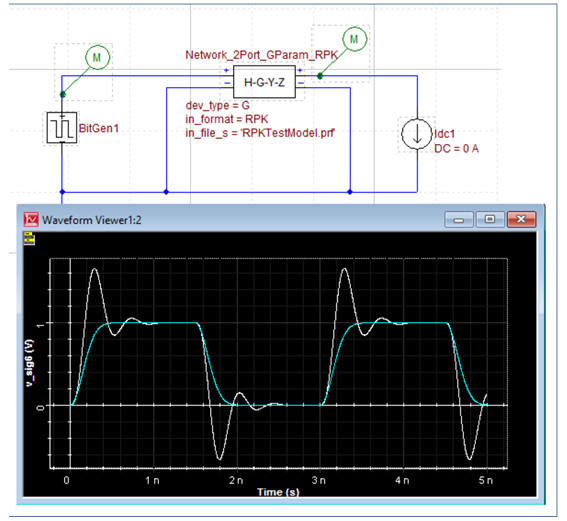Select the in_file_s RPKTestModel.prf parameter
The width and height of the screenshot is (567, 521).
260,133
